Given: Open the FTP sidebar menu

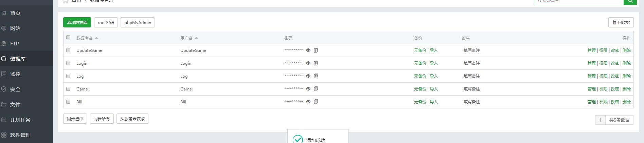Looking at the screenshot, I should click(x=15, y=43).
